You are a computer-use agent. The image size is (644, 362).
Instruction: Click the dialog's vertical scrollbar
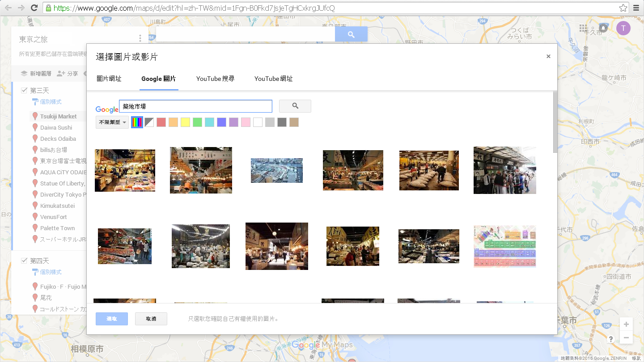pyautogui.click(x=555, y=122)
